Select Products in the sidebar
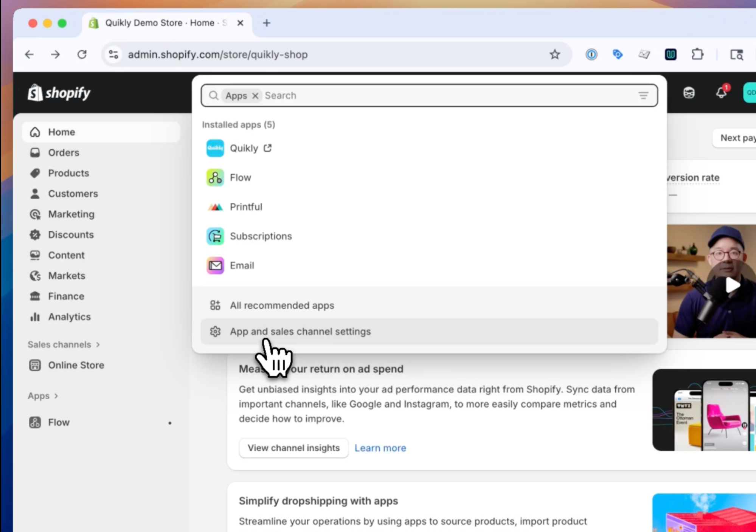756x532 pixels. point(68,173)
